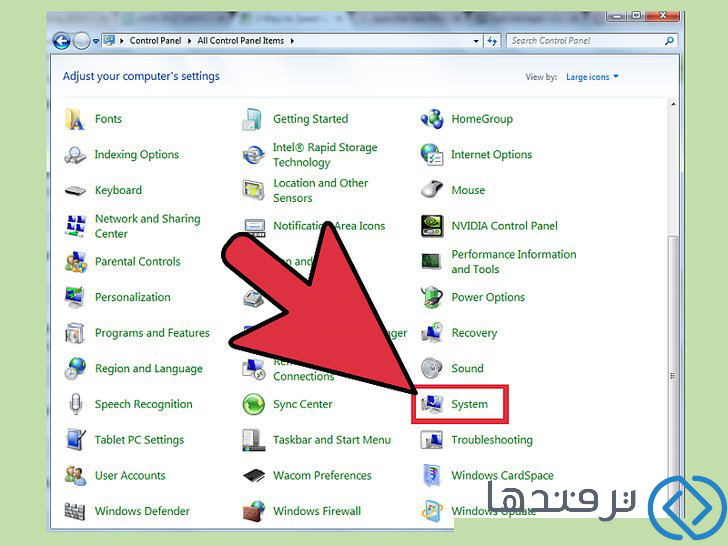Click the Internet Options icon
Viewport: 728px width, 546px height.
[432, 155]
